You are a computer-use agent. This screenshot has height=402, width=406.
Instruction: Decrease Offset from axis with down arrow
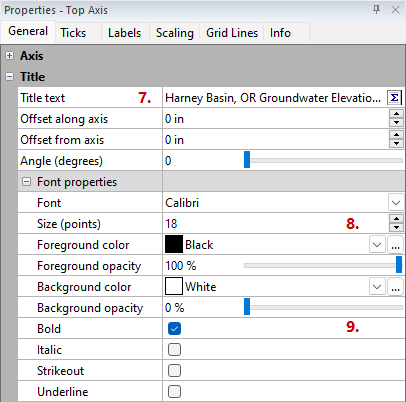coord(396,143)
